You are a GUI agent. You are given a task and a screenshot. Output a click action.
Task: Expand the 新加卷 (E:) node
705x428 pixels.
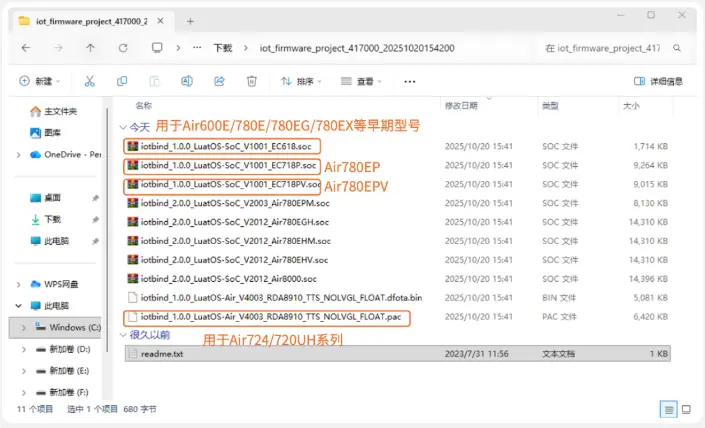24,371
